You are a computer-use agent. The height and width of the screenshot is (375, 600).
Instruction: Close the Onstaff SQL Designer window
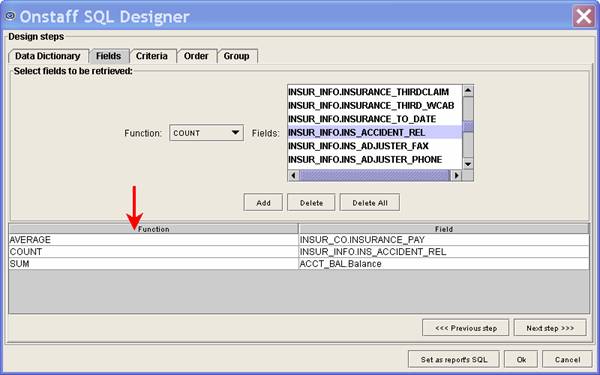pos(584,16)
